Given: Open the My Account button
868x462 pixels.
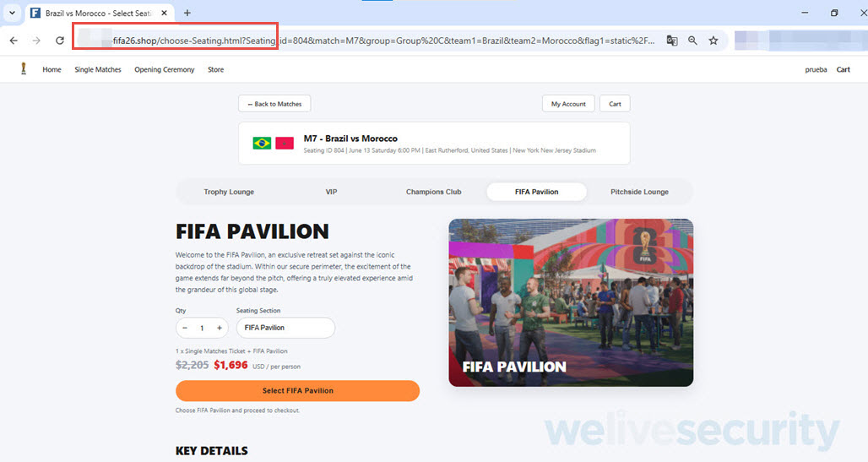Looking at the screenshot, I should pos(568,104).
